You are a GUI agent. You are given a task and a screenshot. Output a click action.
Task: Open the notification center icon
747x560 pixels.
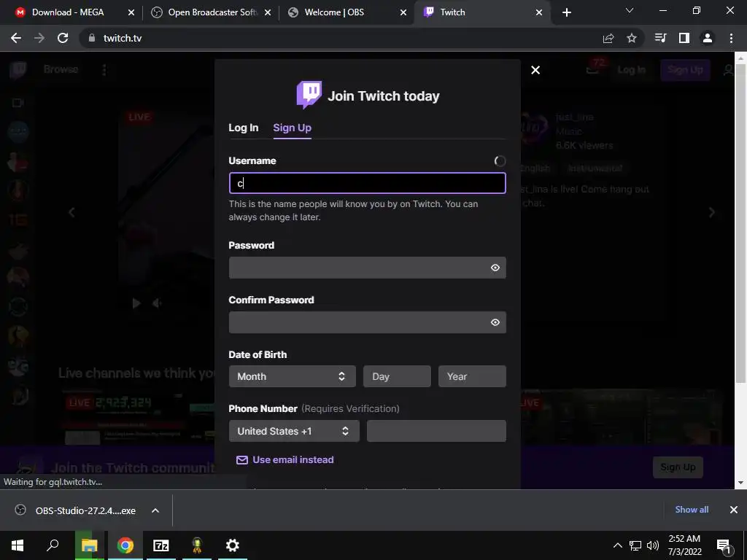(724, 545)
